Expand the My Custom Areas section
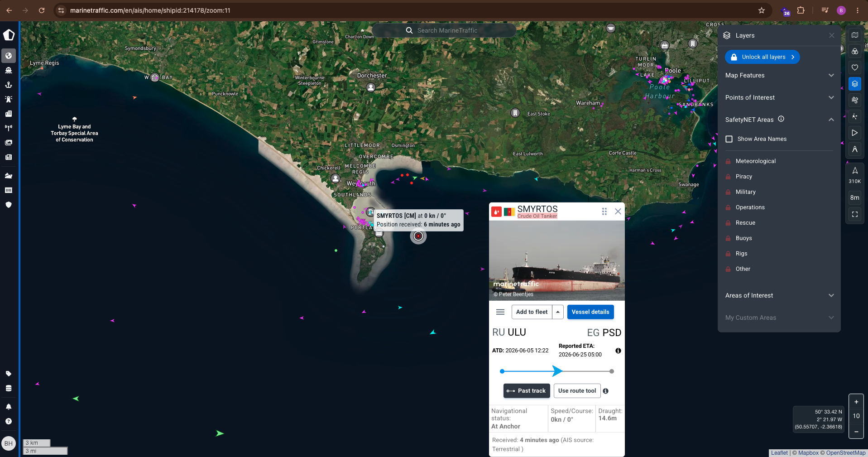The height and width of the screenshot is (457, 868). 779,317
